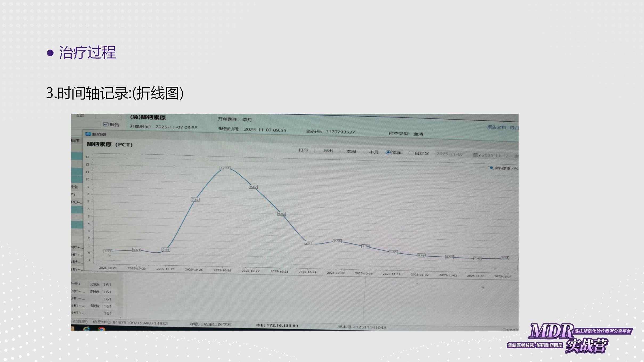Toggle the 报告 checkbox
Image resolution: width=644 pixels, height=362 pixels.
coord(106,124)
